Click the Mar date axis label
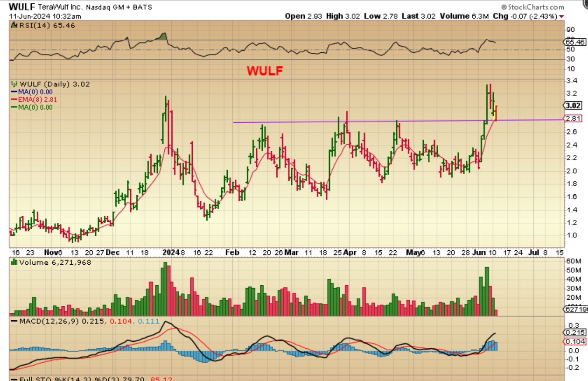This screenshot has width=588, height=381. (291, 252)
